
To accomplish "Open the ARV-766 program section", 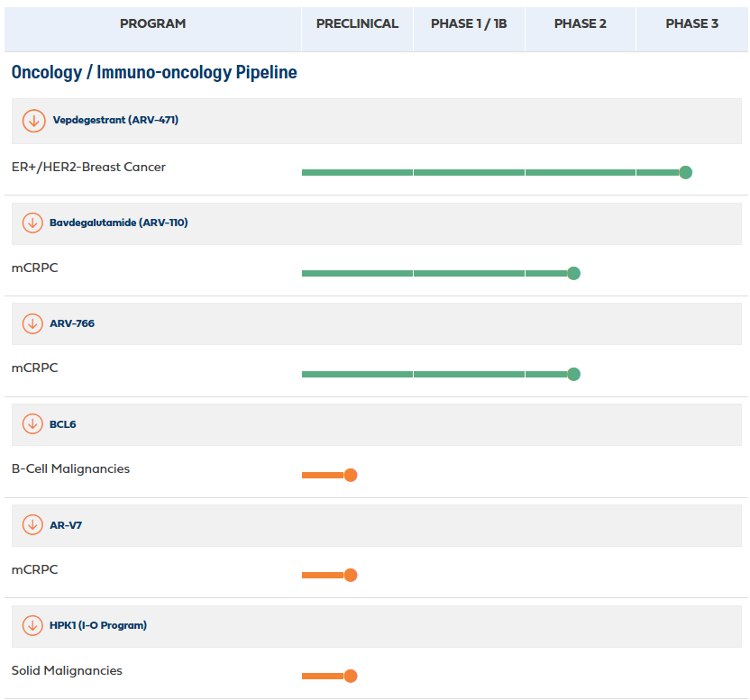I will 72,323.
